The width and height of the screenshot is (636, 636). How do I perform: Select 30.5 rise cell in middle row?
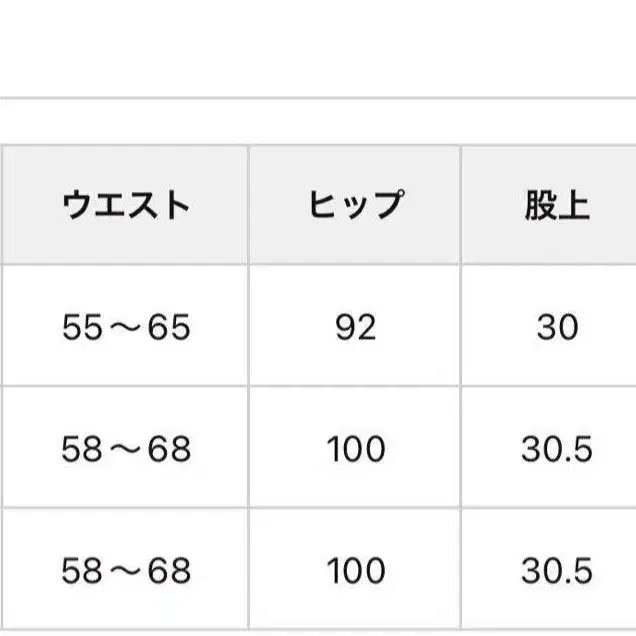556,449
